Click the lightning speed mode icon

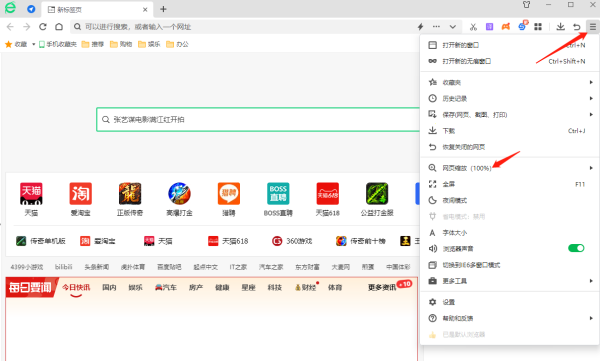click(420, 26)
